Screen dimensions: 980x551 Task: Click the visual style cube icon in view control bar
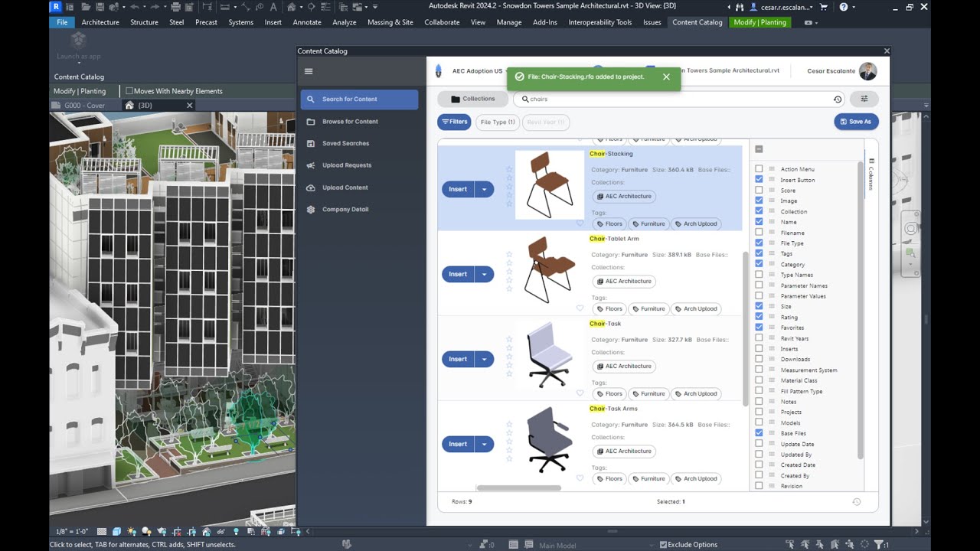116,531
